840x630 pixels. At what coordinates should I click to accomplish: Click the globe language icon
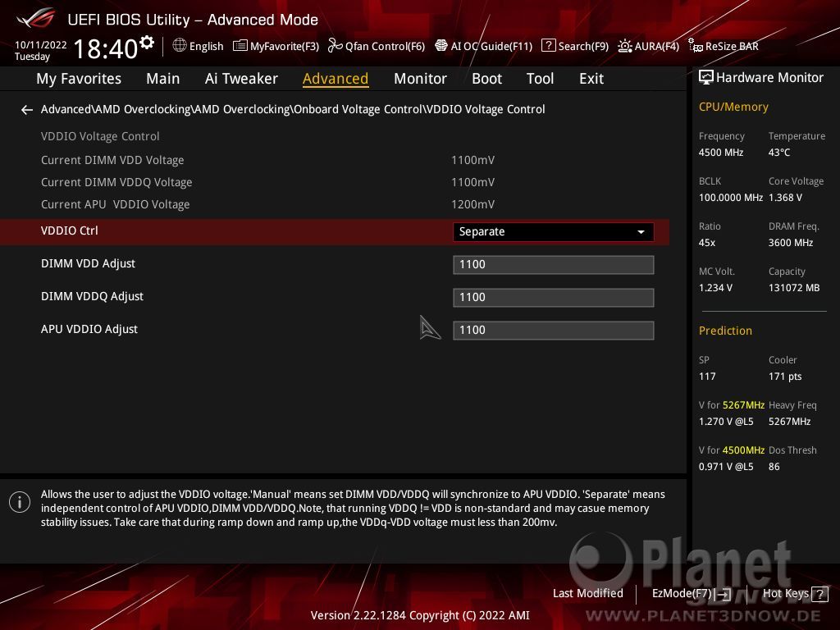tap(180, 46)
